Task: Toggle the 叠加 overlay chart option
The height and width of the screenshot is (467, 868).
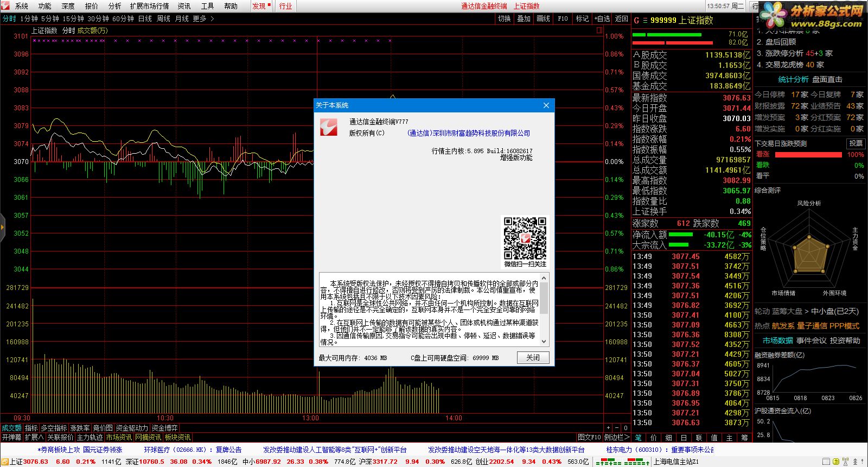Action: pos(524,18)
